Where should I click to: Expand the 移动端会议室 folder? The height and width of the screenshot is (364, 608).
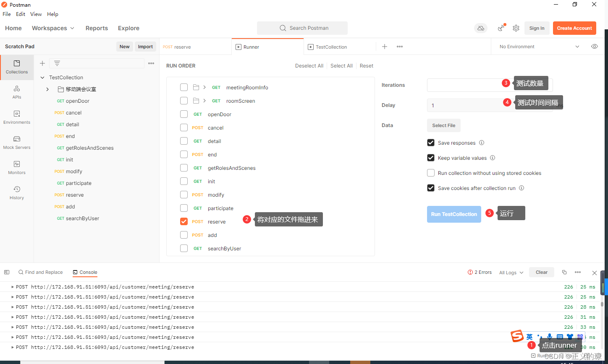coord(47,89)
